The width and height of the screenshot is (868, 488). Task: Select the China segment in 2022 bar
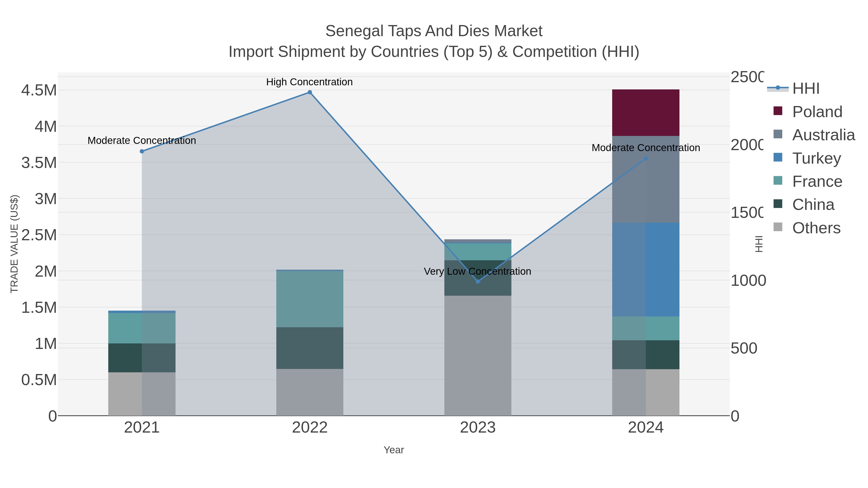tap(310, 348)
